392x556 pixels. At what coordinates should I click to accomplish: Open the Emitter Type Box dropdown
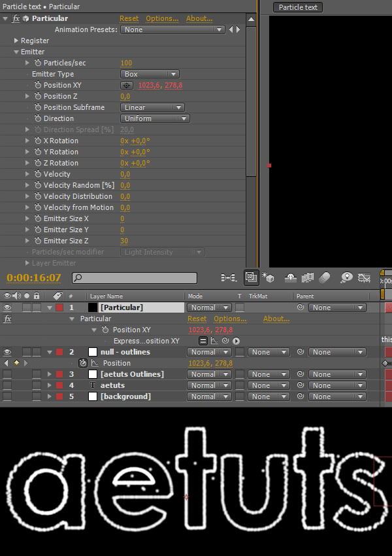150,74
